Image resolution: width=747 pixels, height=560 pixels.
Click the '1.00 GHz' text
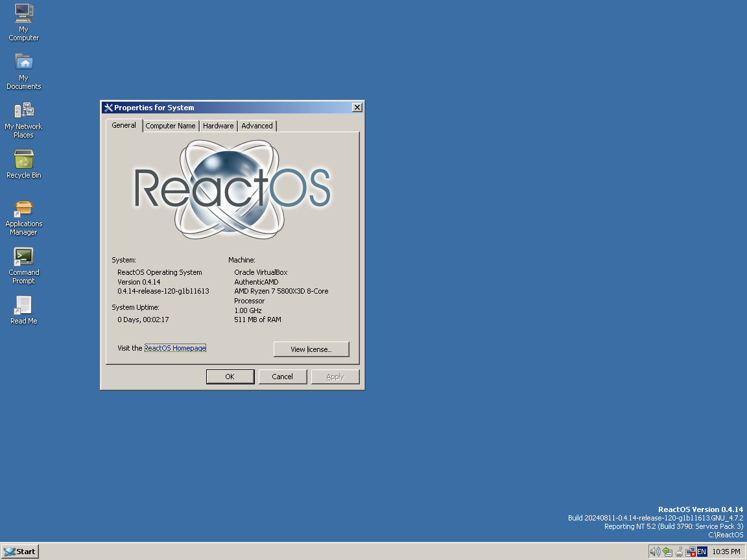coord(248,310)
